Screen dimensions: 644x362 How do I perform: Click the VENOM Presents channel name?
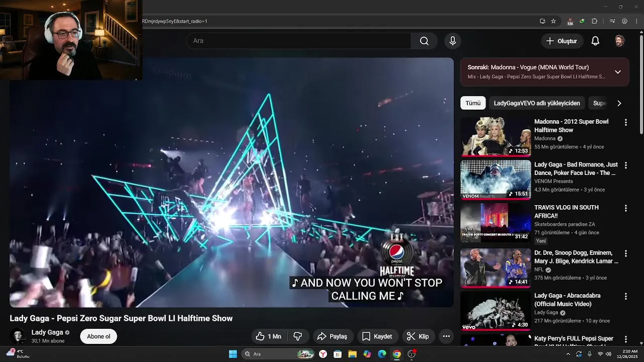pos(553,182)
